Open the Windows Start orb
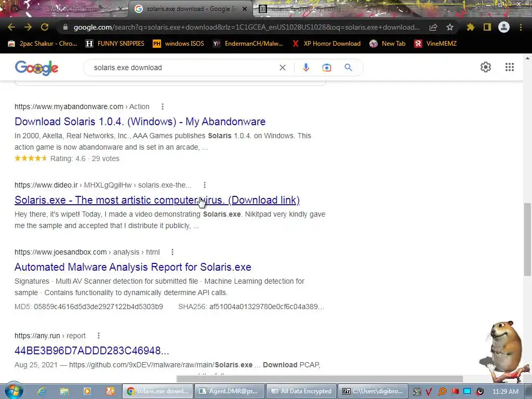This screenshot has width=532, height=399. click(14, 391)
